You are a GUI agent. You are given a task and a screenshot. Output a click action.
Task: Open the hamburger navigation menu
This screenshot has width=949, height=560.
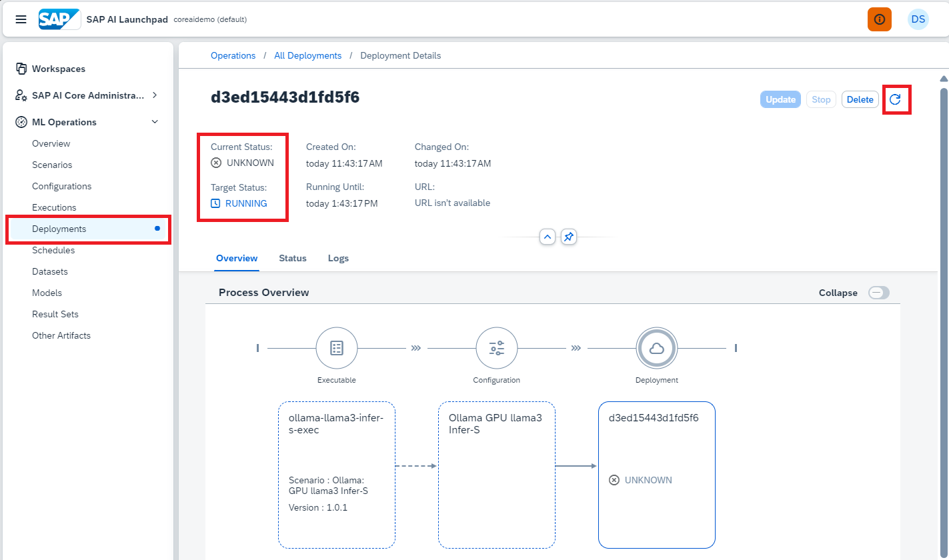coord(21,19)
